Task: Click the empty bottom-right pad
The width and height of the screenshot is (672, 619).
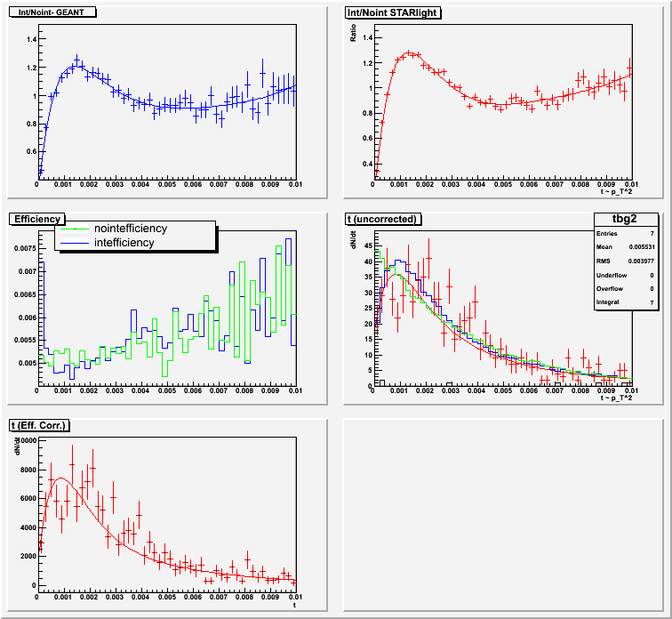Action: coord(503,516)
